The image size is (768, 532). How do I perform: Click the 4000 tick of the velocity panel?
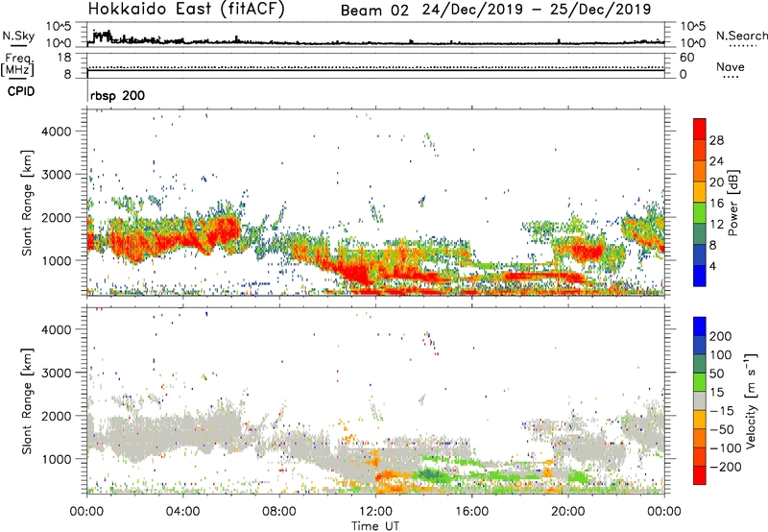pos(57,329)
